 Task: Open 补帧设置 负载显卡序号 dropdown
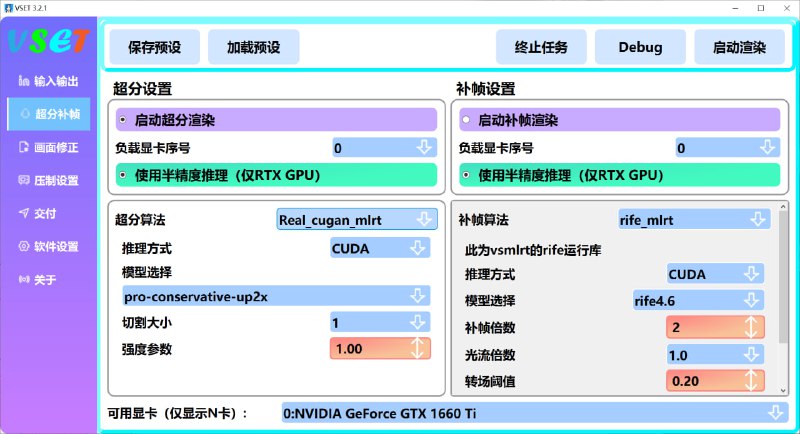(x=728, y=147)
